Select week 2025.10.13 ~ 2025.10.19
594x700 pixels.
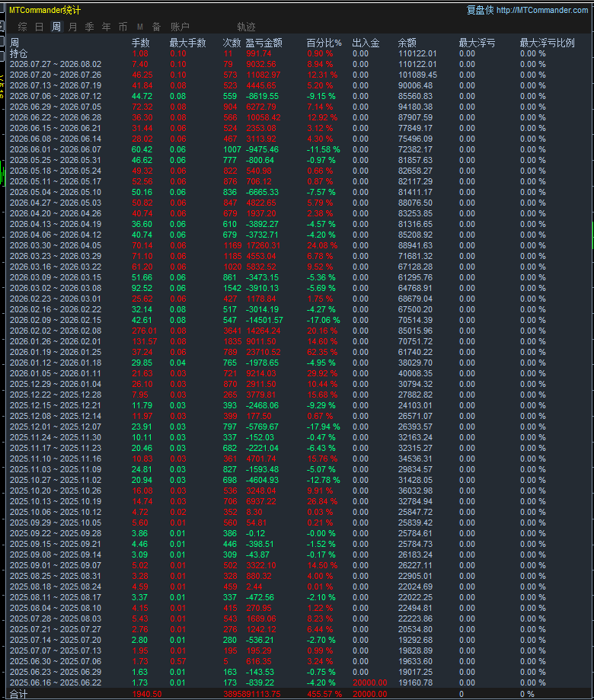(56, 501)
